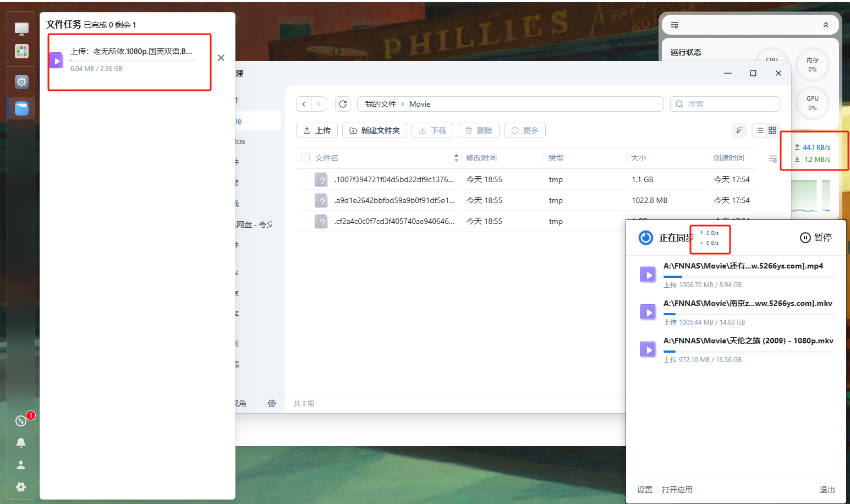Viewport: 850px width, 504px height.
Task: Open the file manager sidebar settings gear
Action: [x=272, y=403]
